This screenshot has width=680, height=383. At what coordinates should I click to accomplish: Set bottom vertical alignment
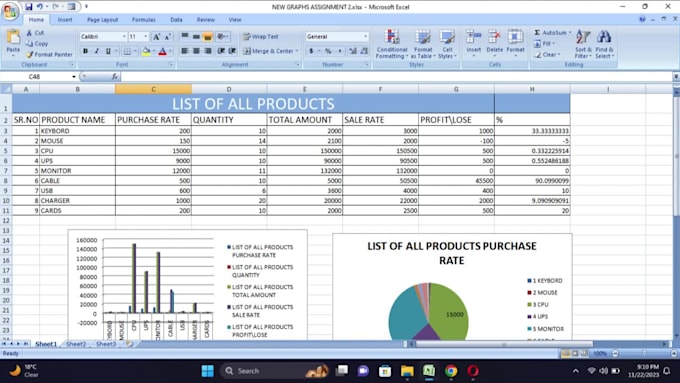208,37
